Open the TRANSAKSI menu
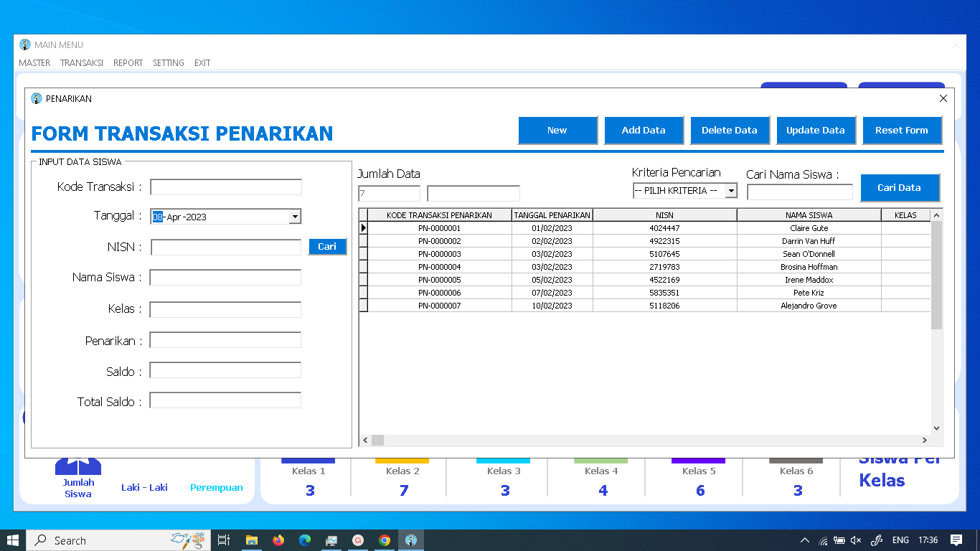980x551 pixels. [81, 62]
